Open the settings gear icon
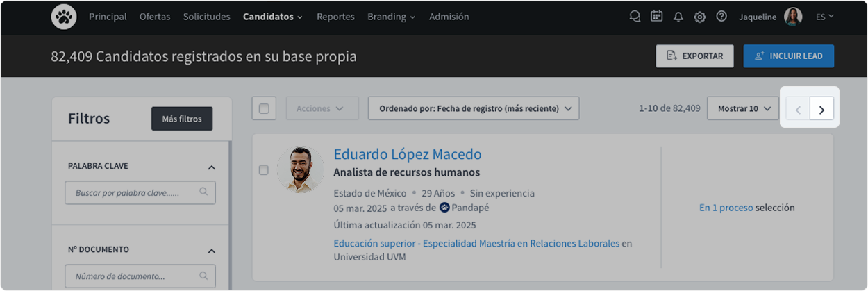868x291 pixels. pos(700,17)
